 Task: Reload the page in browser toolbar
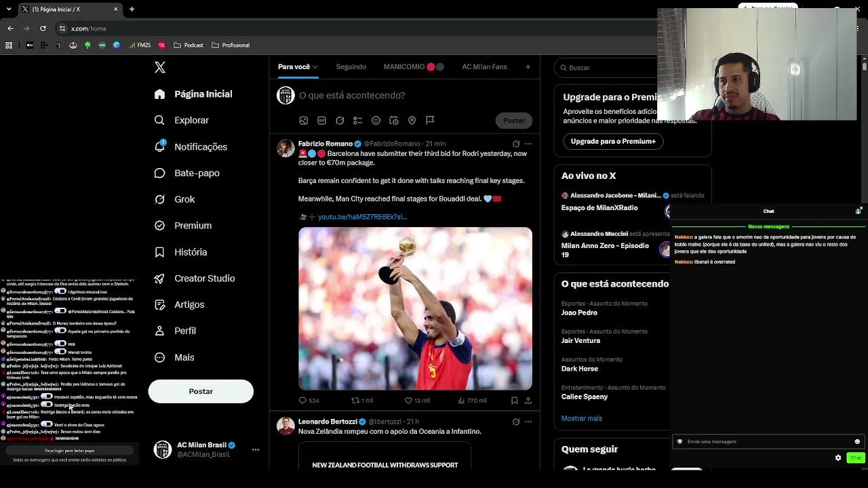43,28
